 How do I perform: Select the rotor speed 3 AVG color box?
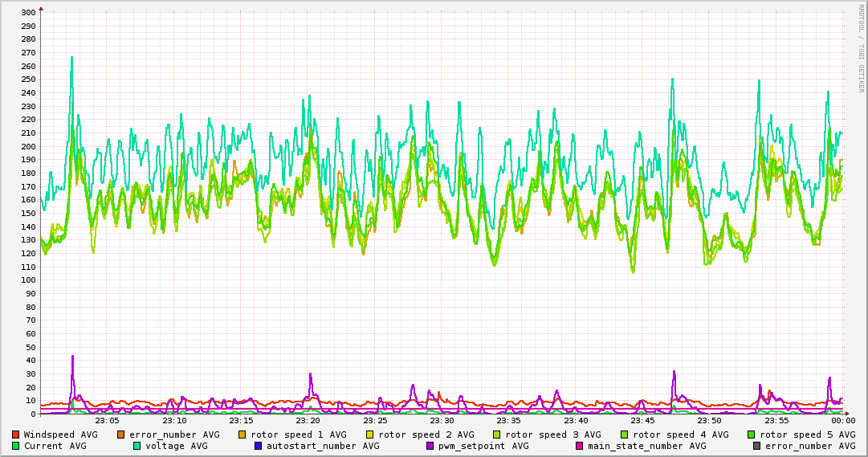point(497,435)
